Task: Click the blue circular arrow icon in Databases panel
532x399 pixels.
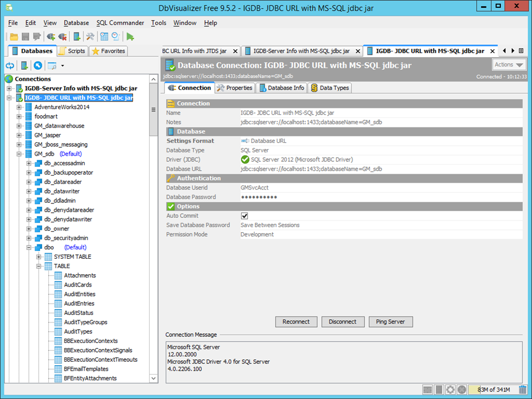Action: point(38,65)
